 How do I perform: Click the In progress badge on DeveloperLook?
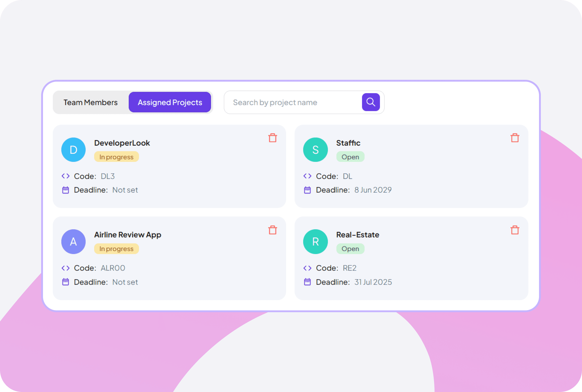coord(116,157)
